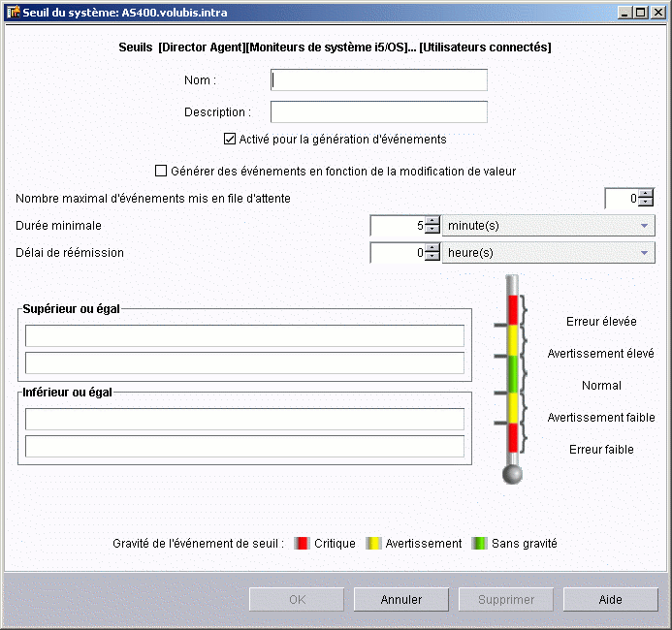Screen dimensions: 672x630
Task: Open the minute(s) unit dropdown
Action: (x=549, y=225)
